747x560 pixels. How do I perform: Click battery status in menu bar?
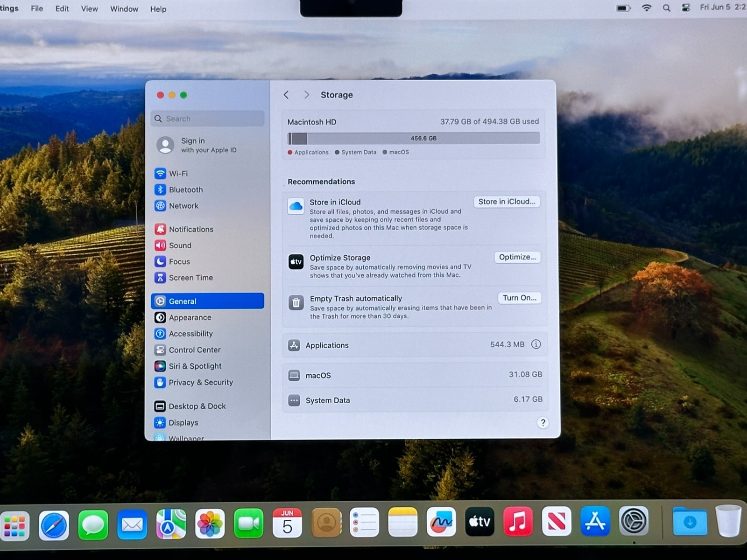coord(623,8)
